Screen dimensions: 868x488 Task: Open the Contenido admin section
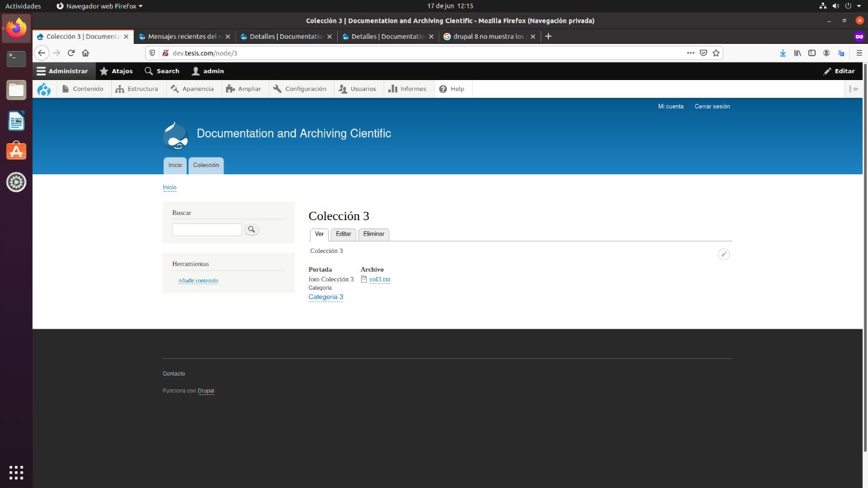[83, 88]
